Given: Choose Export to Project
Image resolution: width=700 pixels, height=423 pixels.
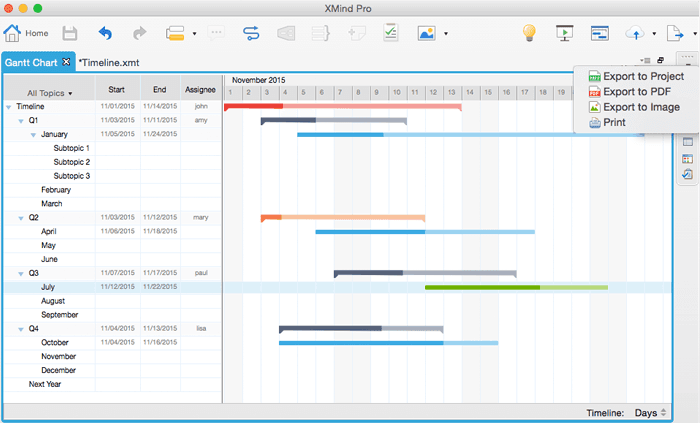Looking at the screenshot, I should click(x=636, y=76).
